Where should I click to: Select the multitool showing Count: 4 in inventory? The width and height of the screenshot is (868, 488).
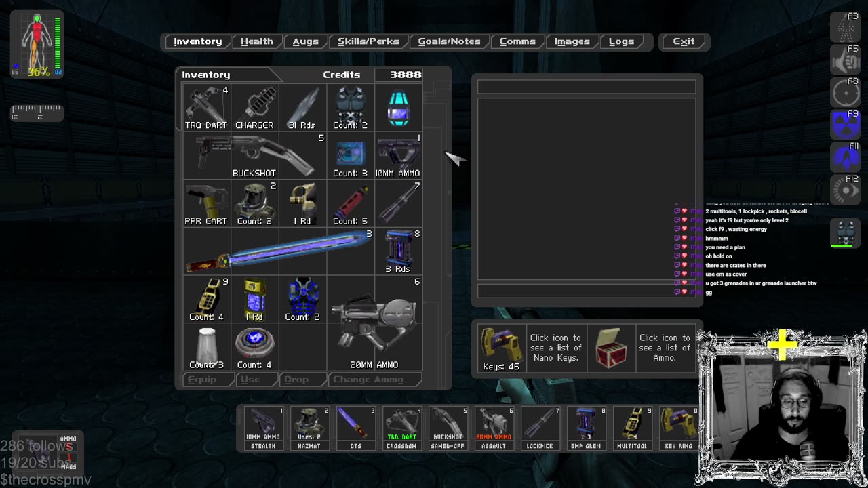click(x=206, y=300)
